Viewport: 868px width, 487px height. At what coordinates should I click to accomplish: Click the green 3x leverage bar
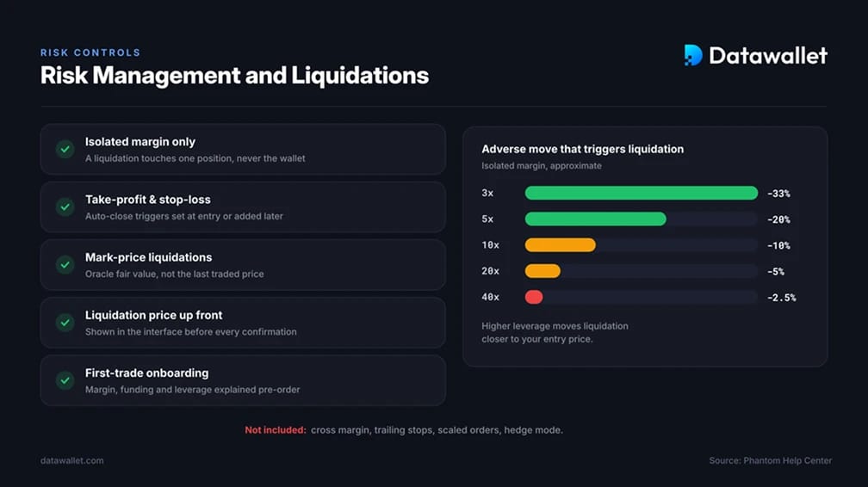(641, 193)
